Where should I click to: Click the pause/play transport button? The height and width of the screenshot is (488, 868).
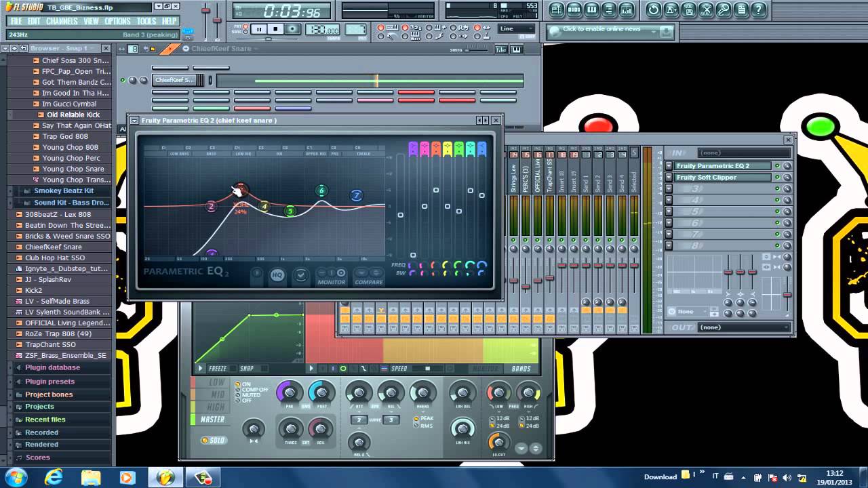click(259, 29)
